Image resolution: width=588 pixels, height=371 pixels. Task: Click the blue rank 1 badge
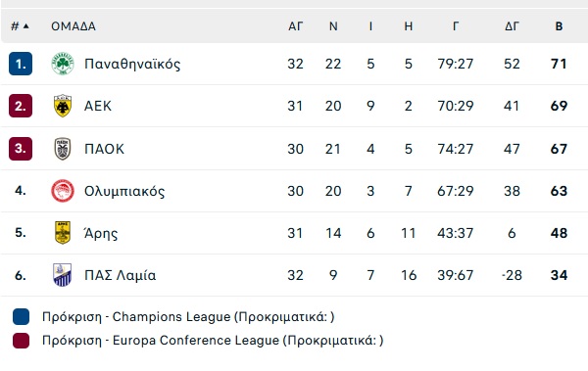(x=21, y=64)
